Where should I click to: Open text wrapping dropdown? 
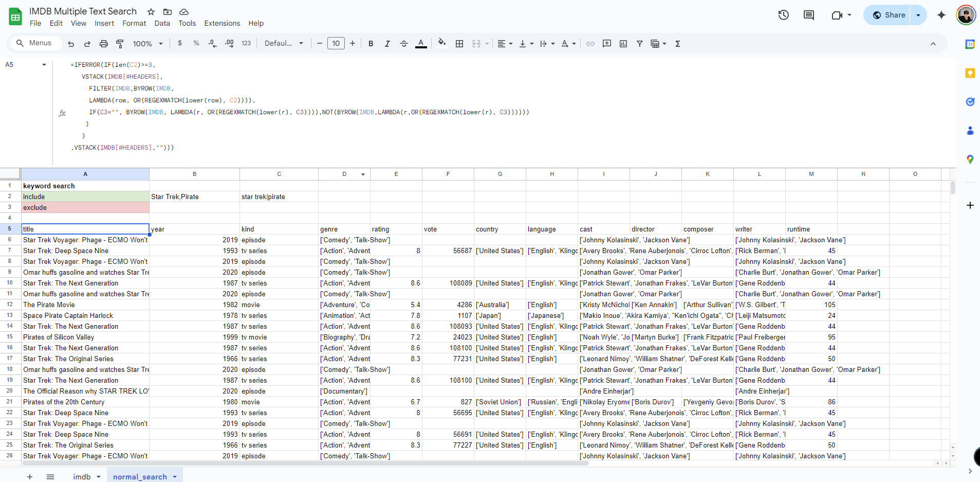pyautogui.click(x=547, y=44)
